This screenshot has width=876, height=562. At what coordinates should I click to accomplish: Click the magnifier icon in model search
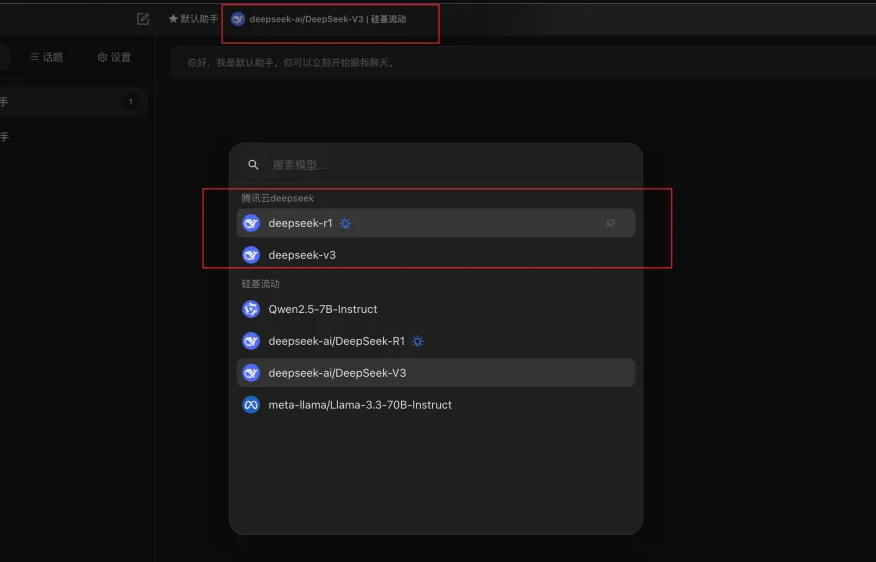coord(254,165)
